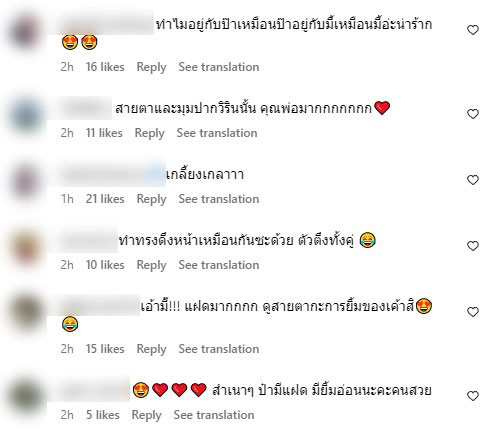Reply to the comment with 10 likes
Screen dimensions: 487x433
[x=151, y=265]
